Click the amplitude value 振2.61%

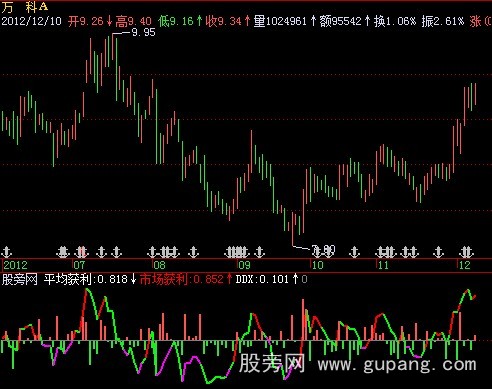click(x=442, y=21)
